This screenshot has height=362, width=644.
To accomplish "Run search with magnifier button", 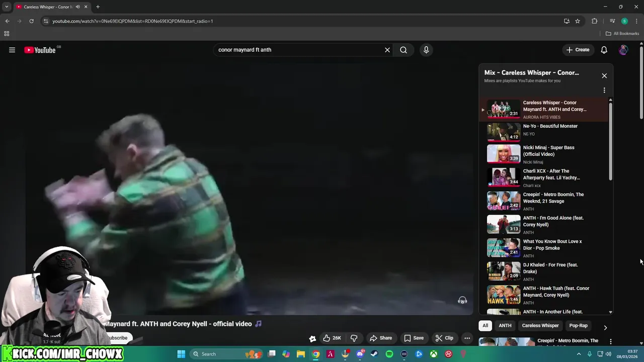I will coord(404,50).
